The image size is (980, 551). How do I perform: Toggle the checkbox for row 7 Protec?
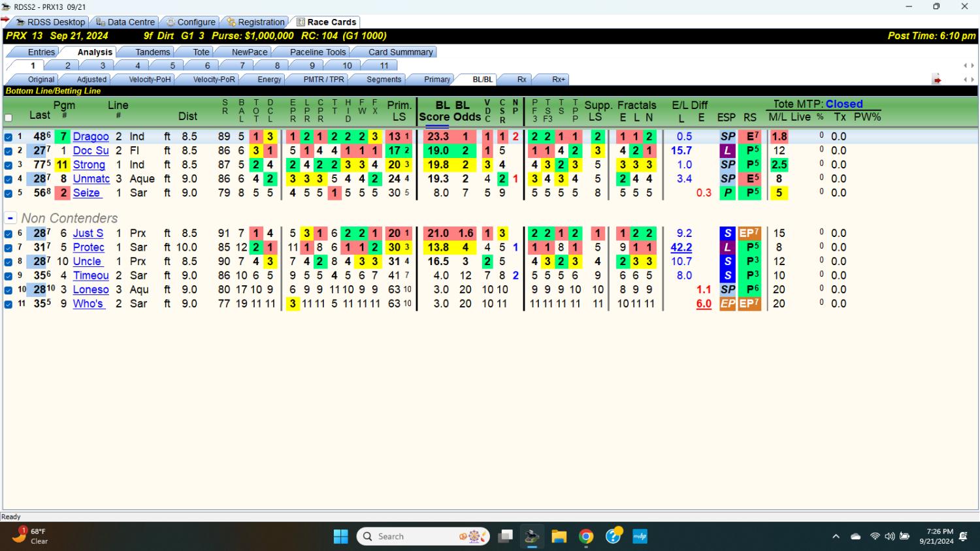[x=8, y=248]
